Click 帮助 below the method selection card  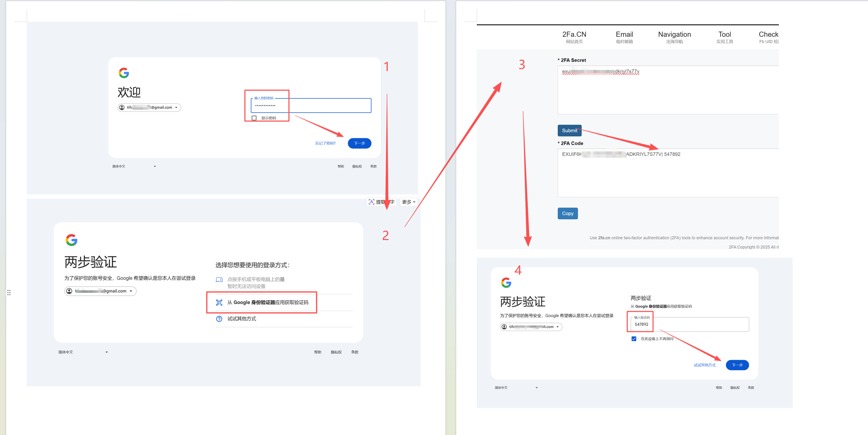click(317, 352)
